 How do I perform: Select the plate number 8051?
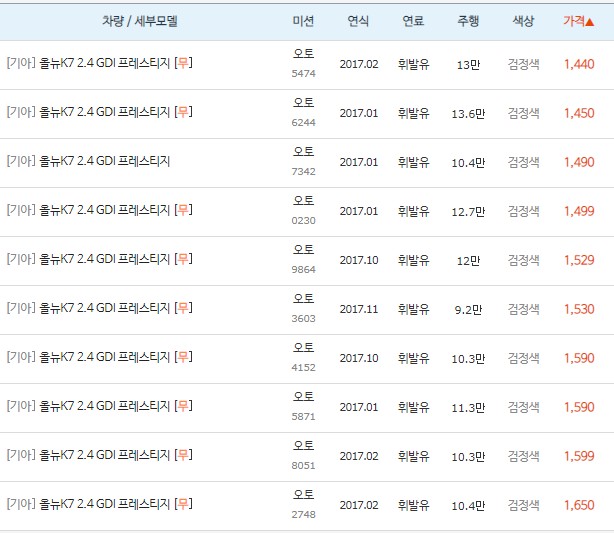(303, 465)
